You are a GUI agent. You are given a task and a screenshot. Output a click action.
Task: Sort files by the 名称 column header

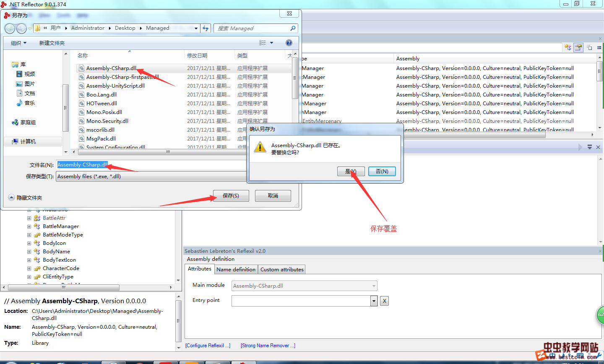click(x=83, y=55)
